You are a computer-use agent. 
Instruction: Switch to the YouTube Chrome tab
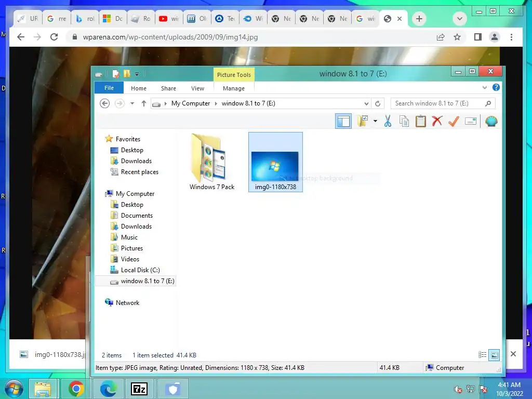tap(169, 19)
